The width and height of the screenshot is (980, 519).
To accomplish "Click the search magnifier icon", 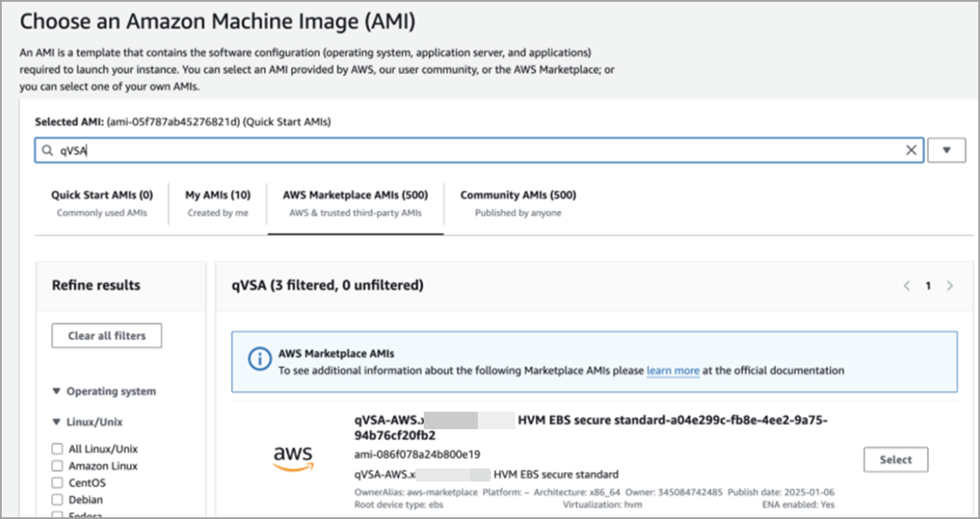I will pos(47,151).
